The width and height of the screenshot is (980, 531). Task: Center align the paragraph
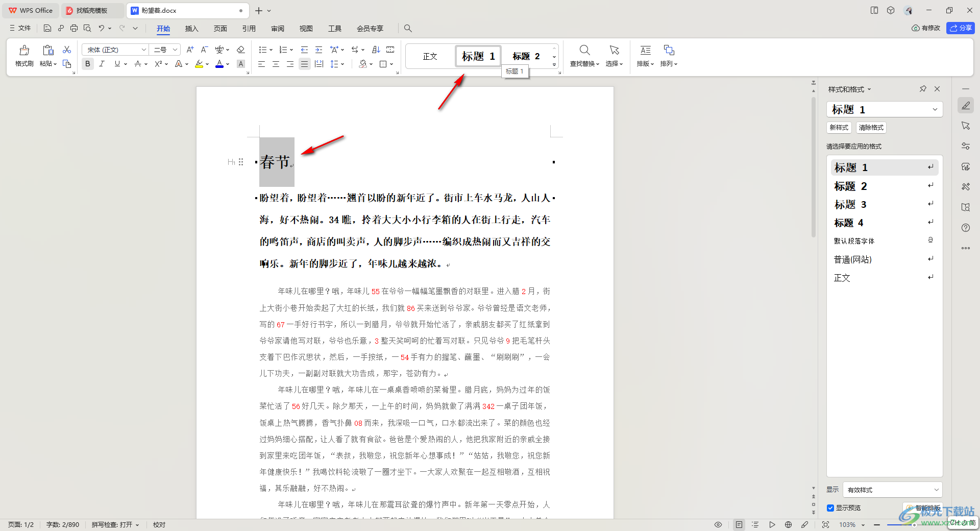click(x=276, y=64)
